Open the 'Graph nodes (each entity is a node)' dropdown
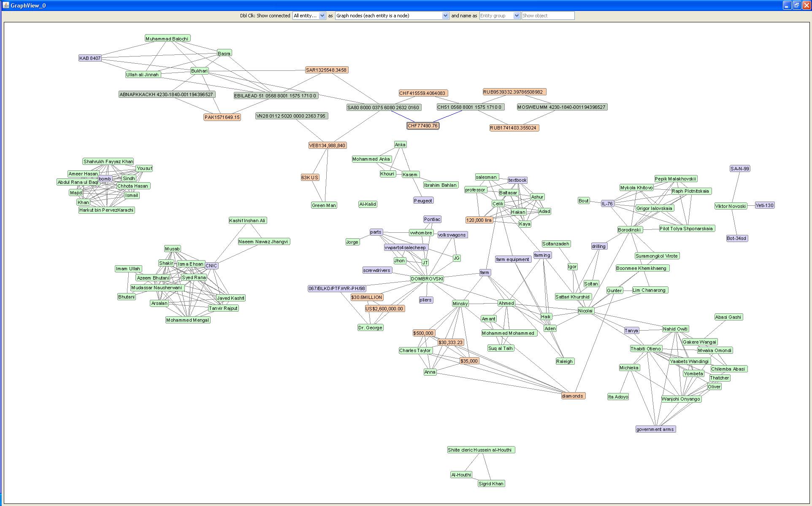 pyautogui.click(x=392, y=16)
